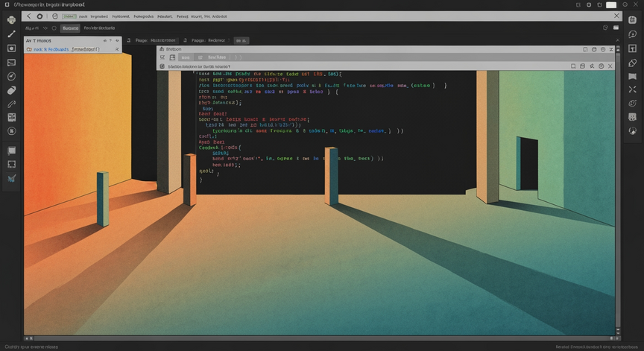Click the horizontal scrollbar under the canvas
644x351 pixels.
(x=323, y=338)
